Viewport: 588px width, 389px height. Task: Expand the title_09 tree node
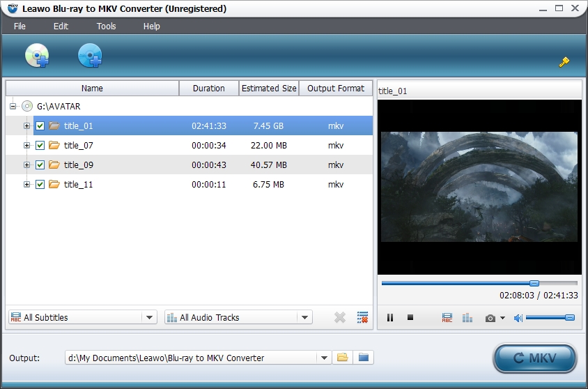pos(27,165)
